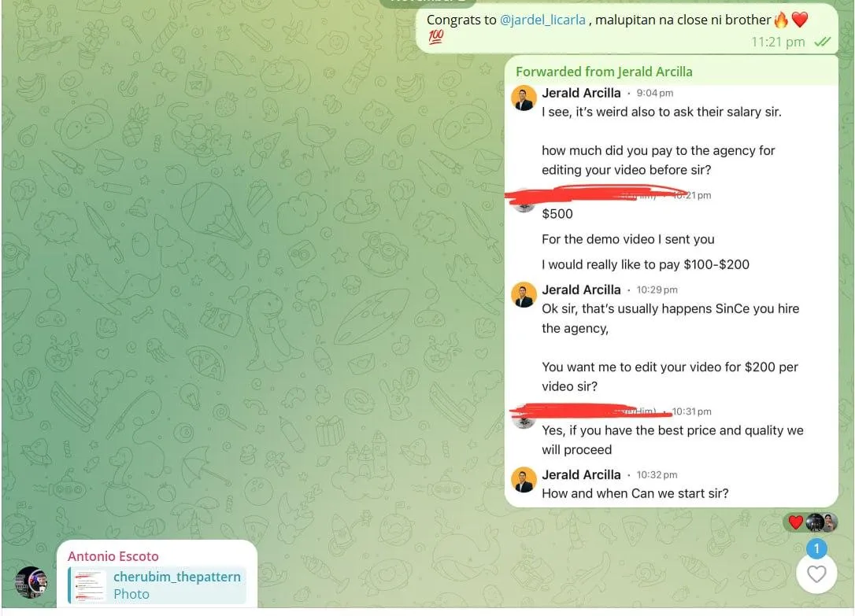The image size is (855, 616).
Task: Click the 'How and when Can we start sir?' message
Action: (x=635, y=493)
